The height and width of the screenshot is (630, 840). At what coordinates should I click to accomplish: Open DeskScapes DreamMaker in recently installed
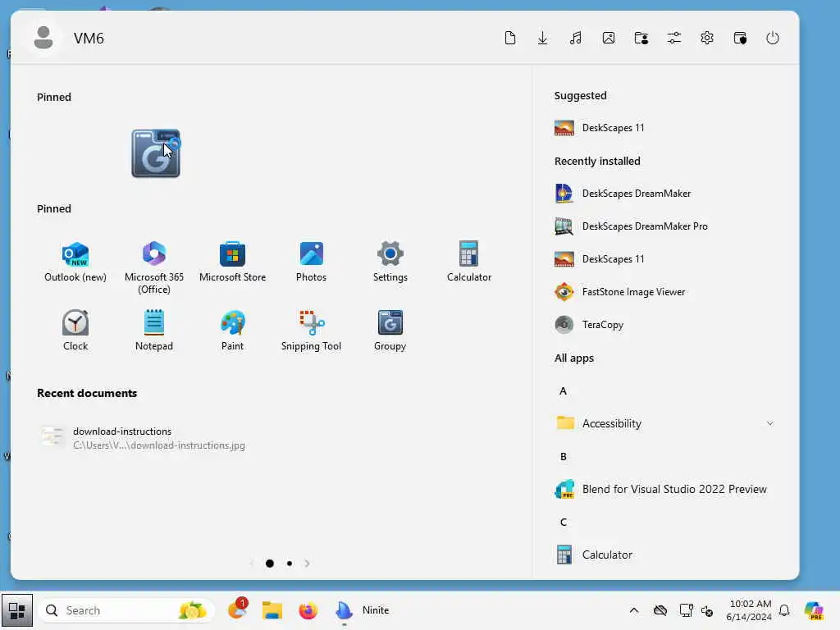666,194
